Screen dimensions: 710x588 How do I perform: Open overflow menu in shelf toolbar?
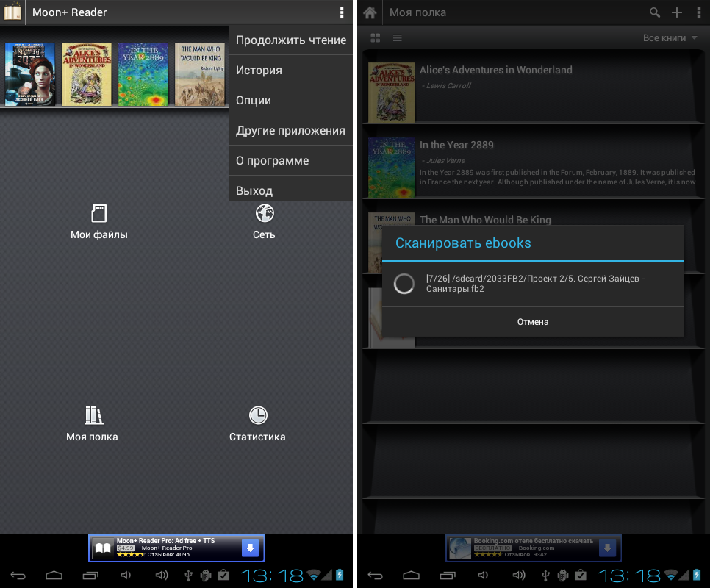click(x=698, y=12)
